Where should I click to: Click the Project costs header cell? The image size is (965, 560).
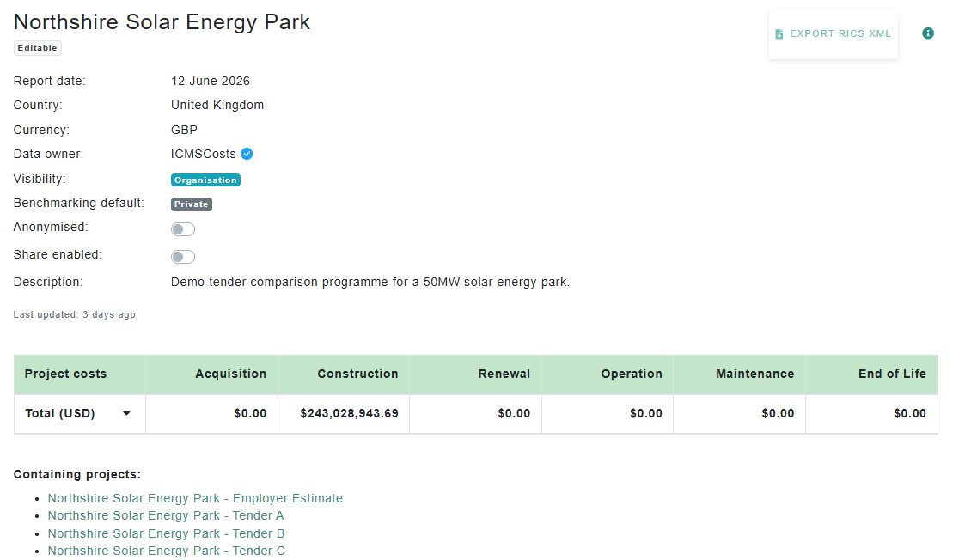point(79,374)
